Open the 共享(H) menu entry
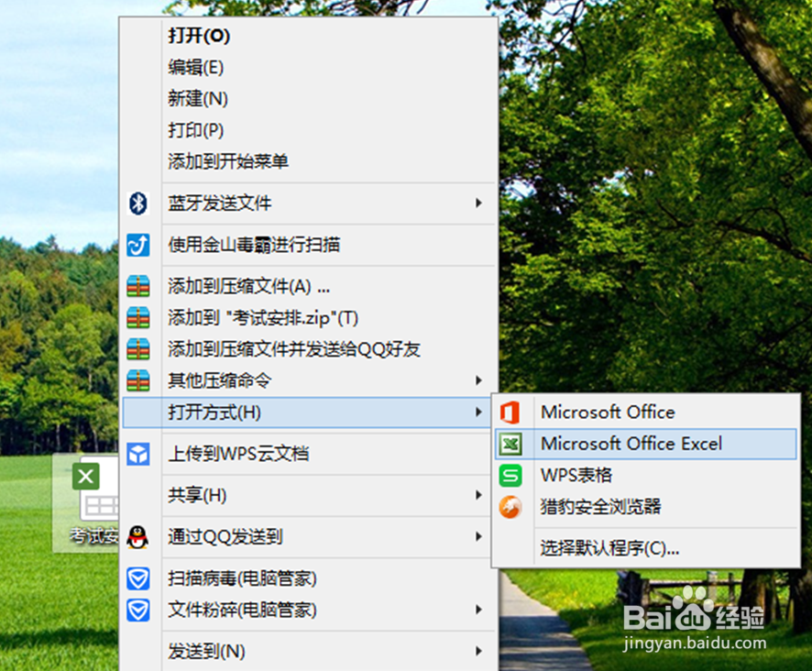Image resolution: width=812 pixels, height=671 pixels. pos(308,495)
